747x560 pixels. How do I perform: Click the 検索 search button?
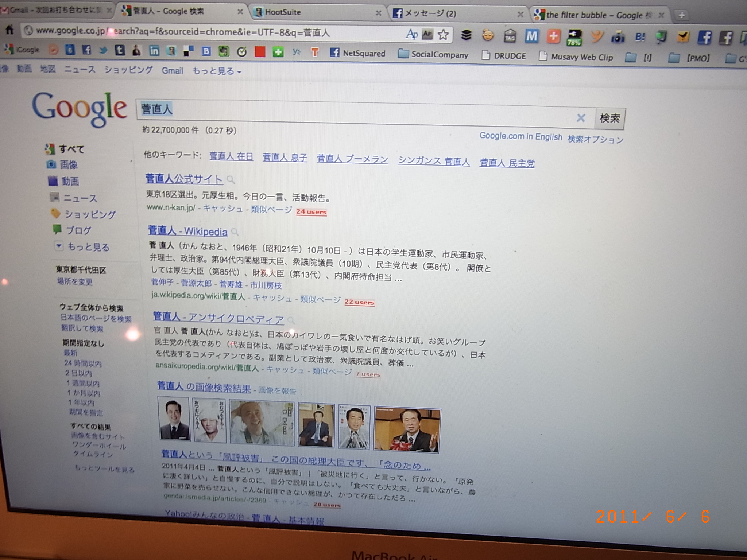pos(609,118)
